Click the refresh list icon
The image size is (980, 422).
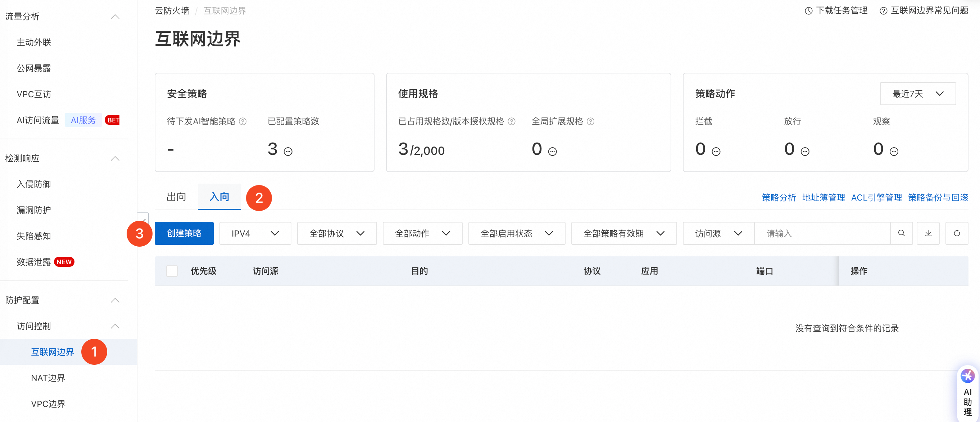pyautogui.click(x=957, y=233)
